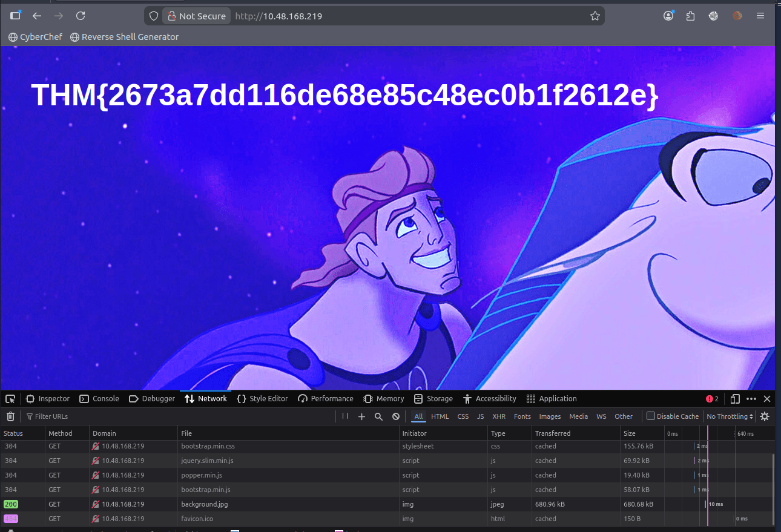Click the search magnifier in Network toolbar
Image resolution: width=781 pixels, height=532 pixels.
pos(378,416)
